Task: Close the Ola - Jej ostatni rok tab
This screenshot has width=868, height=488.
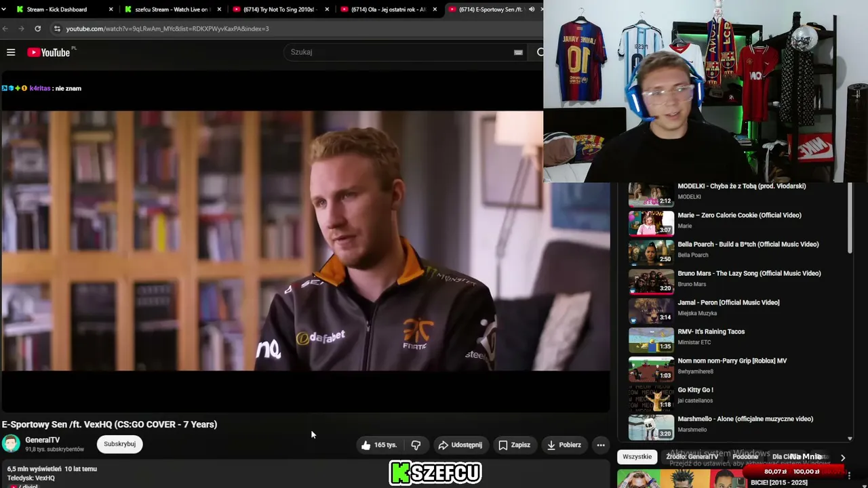Action: coord(436,9)
